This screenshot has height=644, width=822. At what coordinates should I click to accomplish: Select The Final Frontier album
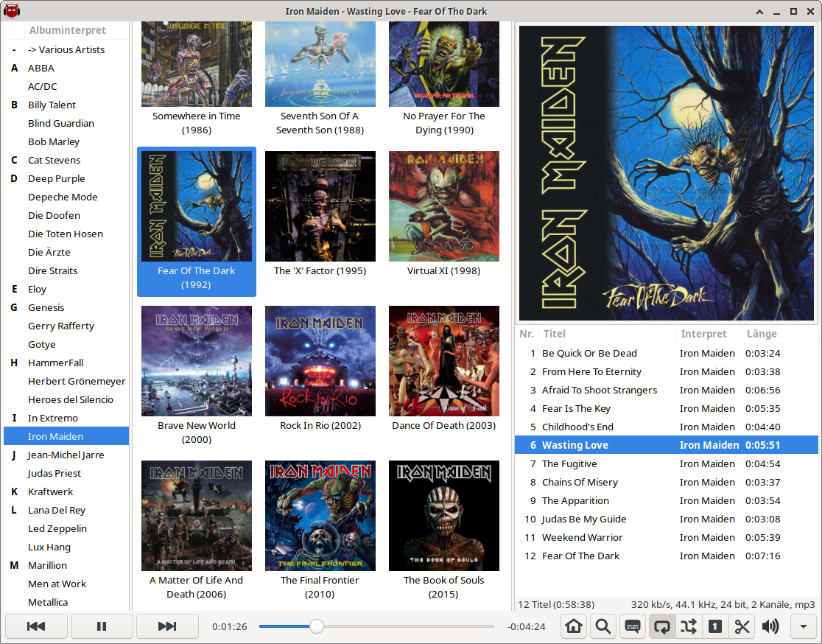click(x=320, y=531)
